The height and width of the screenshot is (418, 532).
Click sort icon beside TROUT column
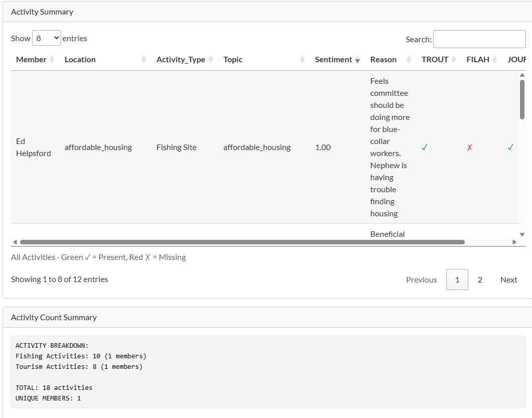pos(454,60)
